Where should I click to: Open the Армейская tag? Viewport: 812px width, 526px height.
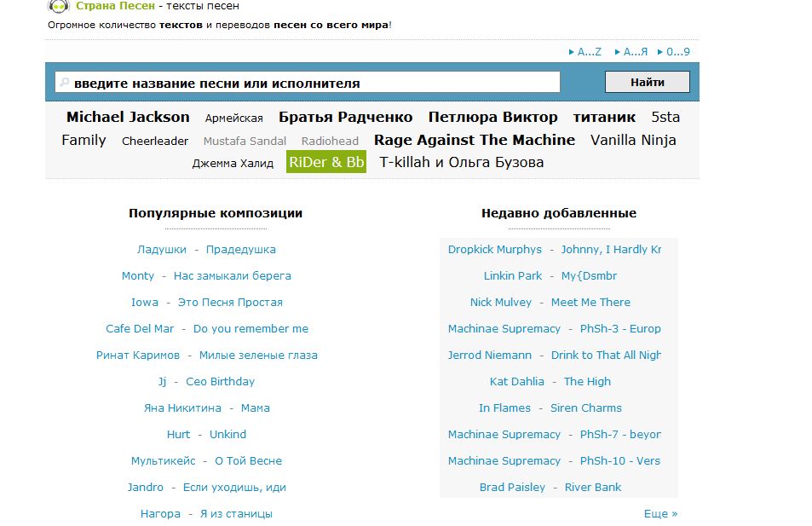coord(234,118)
